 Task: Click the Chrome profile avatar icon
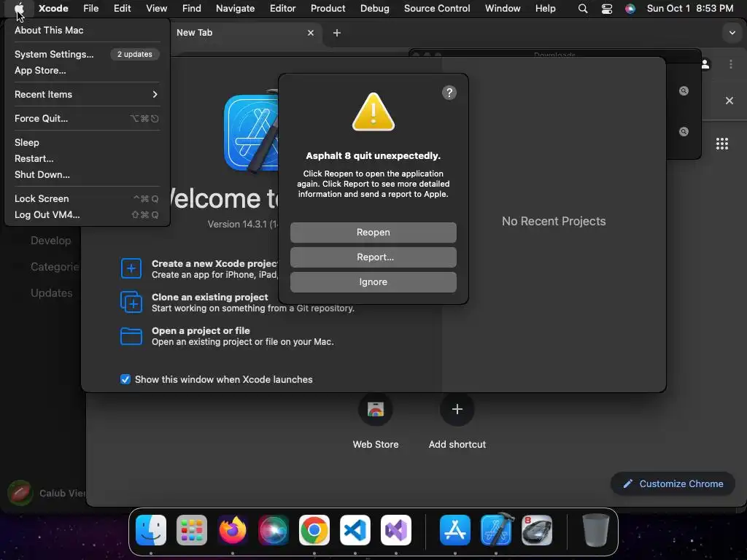[x=705, y=64]
